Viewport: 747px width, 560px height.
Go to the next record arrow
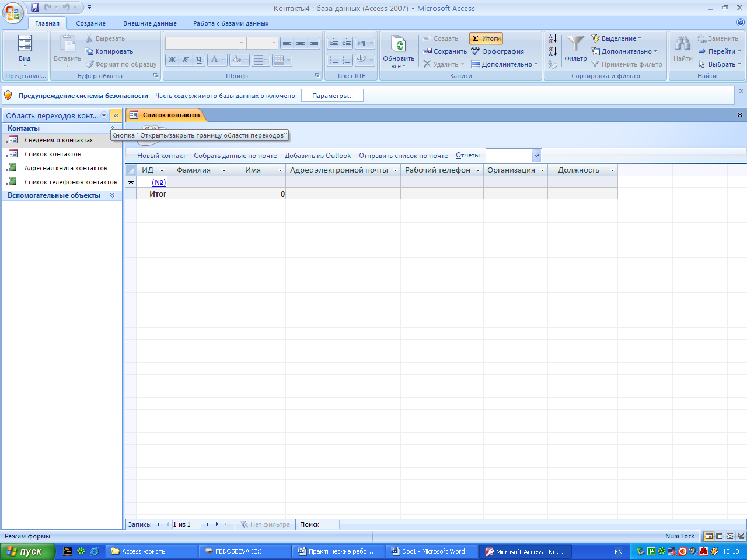pos(207,524)
